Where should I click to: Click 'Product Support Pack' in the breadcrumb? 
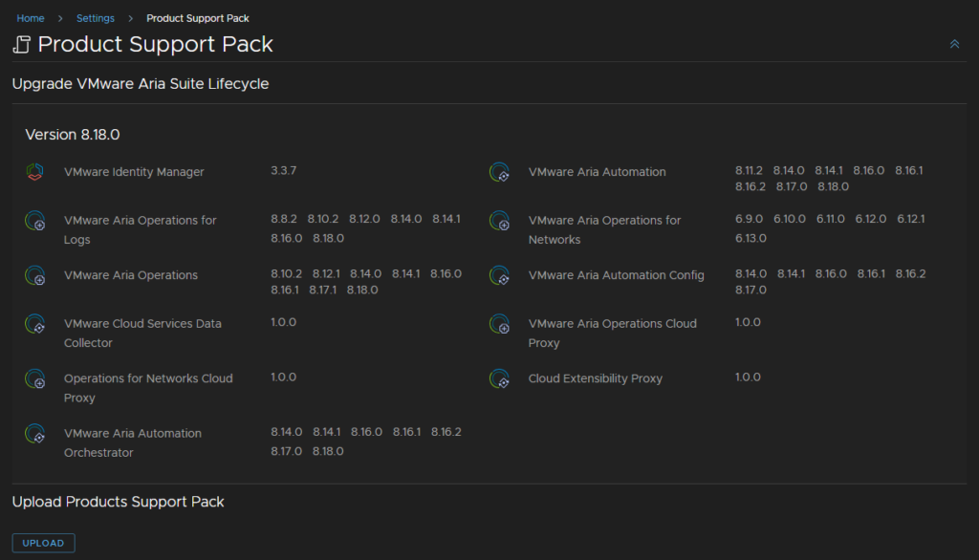[197, 18]
